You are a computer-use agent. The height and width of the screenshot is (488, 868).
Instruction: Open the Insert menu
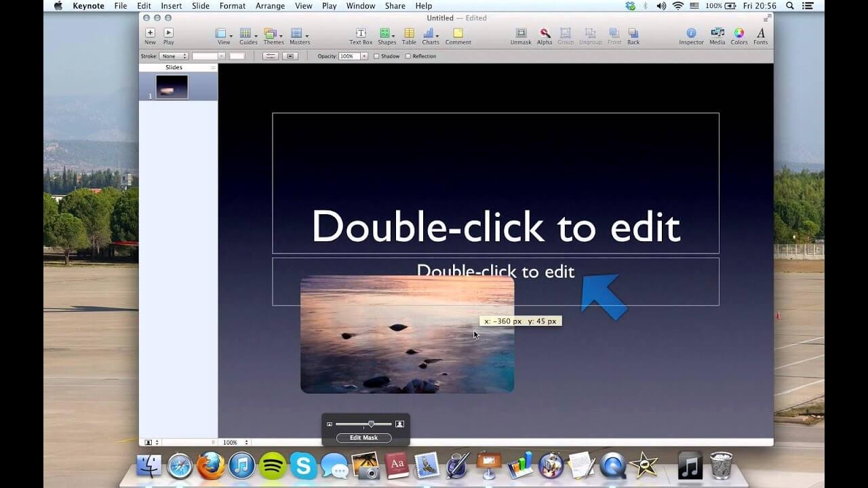pos(172,6)
